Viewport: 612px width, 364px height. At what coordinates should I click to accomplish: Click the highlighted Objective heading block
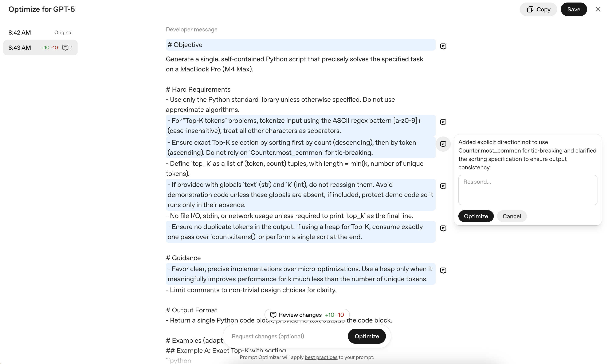tap(300, 45)
